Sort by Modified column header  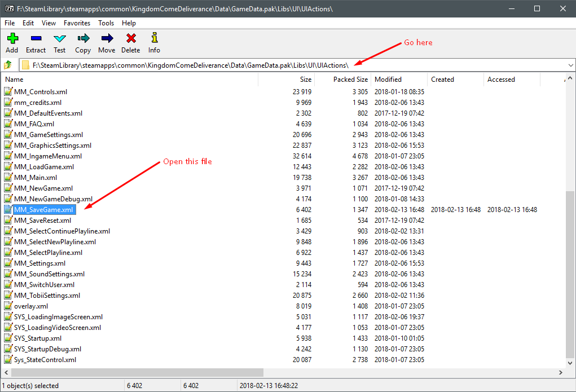coord(388,80)
